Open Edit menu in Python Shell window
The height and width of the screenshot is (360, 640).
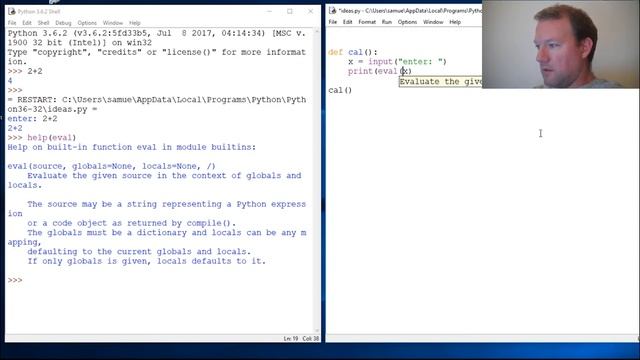click(27, 23)
